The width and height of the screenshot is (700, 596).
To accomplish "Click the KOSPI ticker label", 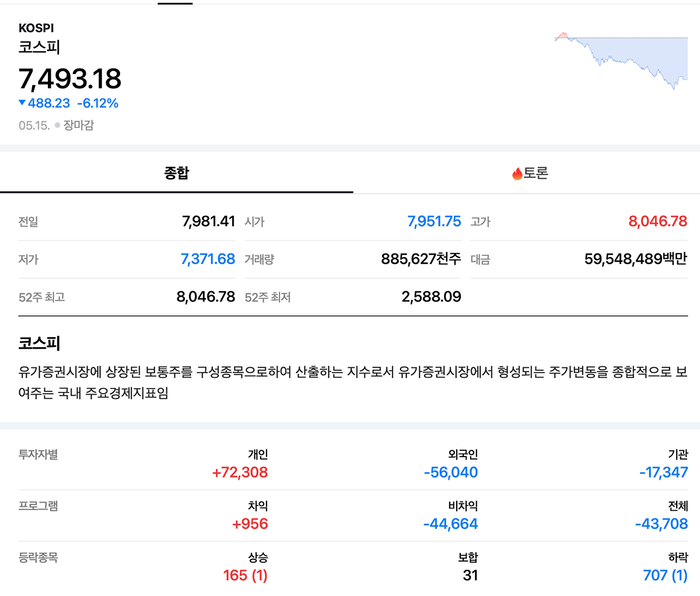I will click(36, 28).
